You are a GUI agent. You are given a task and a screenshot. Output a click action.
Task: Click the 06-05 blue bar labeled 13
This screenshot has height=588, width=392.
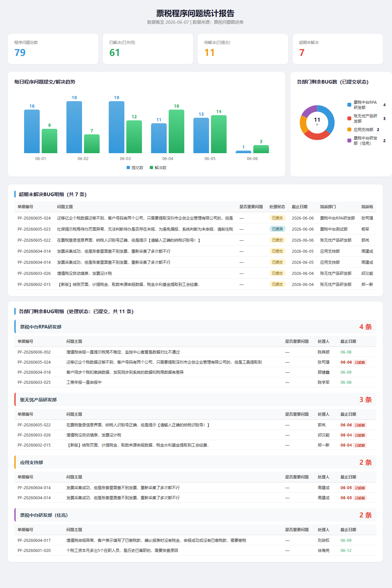(201, 135)
